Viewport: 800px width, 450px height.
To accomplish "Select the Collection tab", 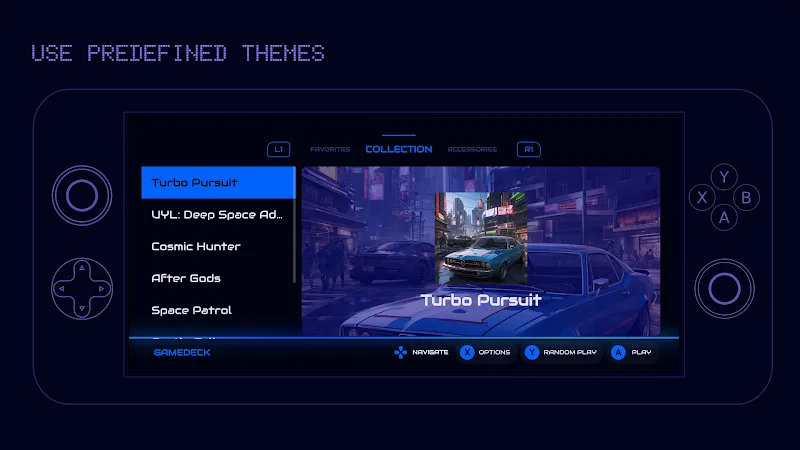I will tap(399, 149).
